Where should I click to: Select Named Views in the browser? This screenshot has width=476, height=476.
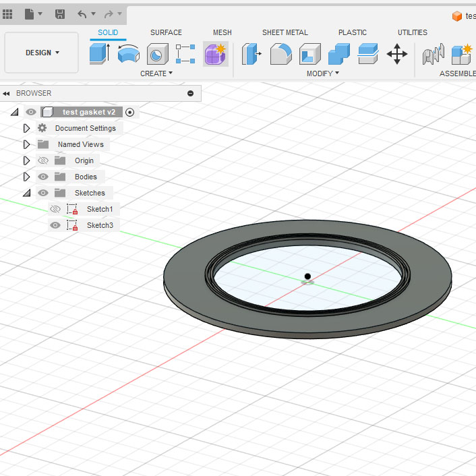[x=81, y=144]
